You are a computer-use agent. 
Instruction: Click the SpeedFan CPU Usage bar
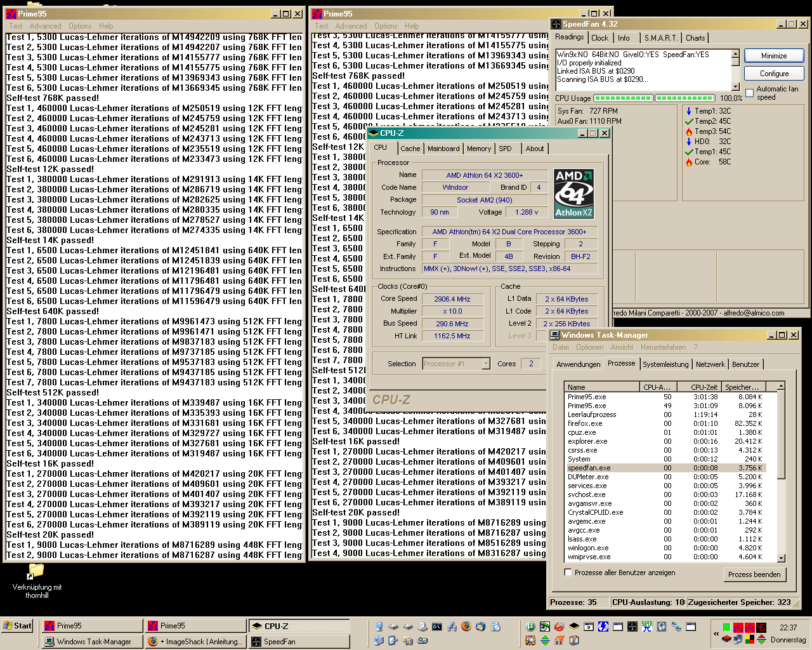[x=653, y=98]
